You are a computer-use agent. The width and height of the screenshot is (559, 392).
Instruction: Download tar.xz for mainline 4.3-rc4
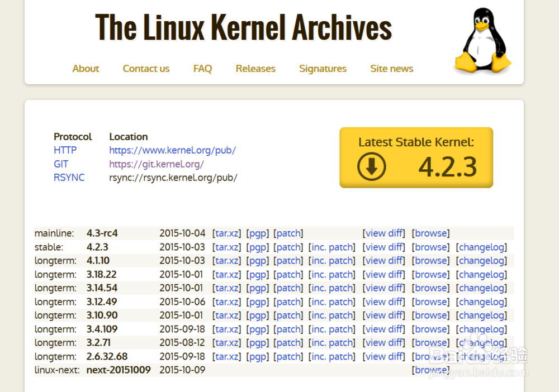(227, 233)
